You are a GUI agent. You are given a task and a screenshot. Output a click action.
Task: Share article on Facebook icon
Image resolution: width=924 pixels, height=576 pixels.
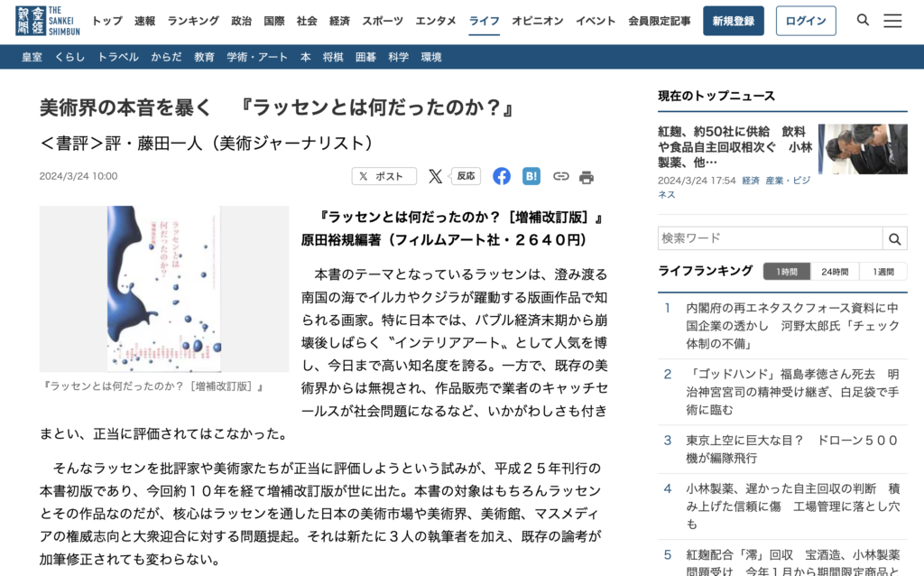pos(502,176)
